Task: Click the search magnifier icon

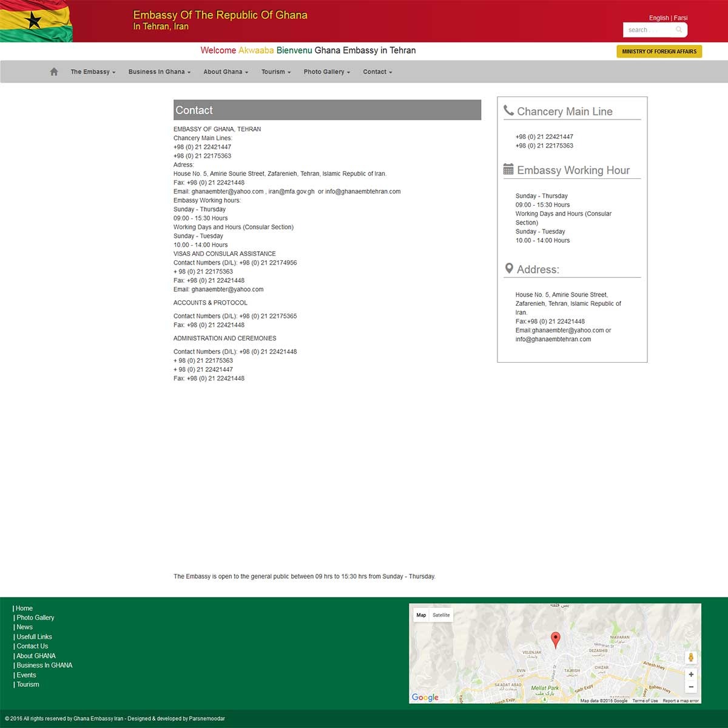Action: (x=679, y=30)
